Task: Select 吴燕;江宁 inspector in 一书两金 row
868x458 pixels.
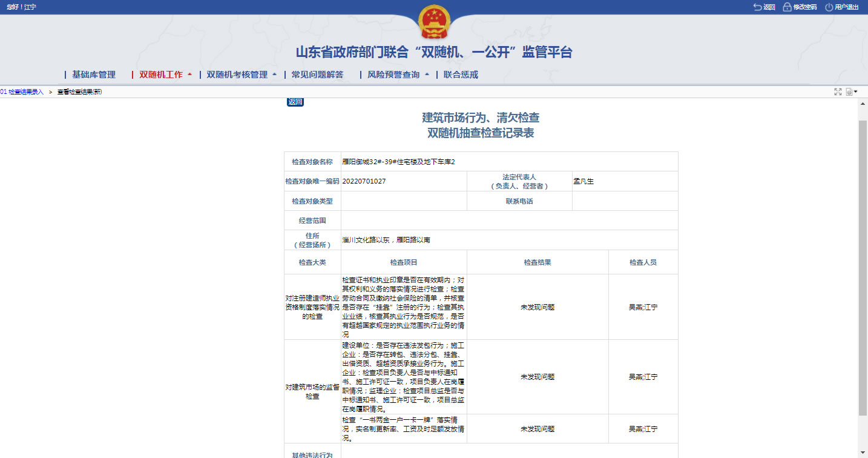Action: coord(643,429)
